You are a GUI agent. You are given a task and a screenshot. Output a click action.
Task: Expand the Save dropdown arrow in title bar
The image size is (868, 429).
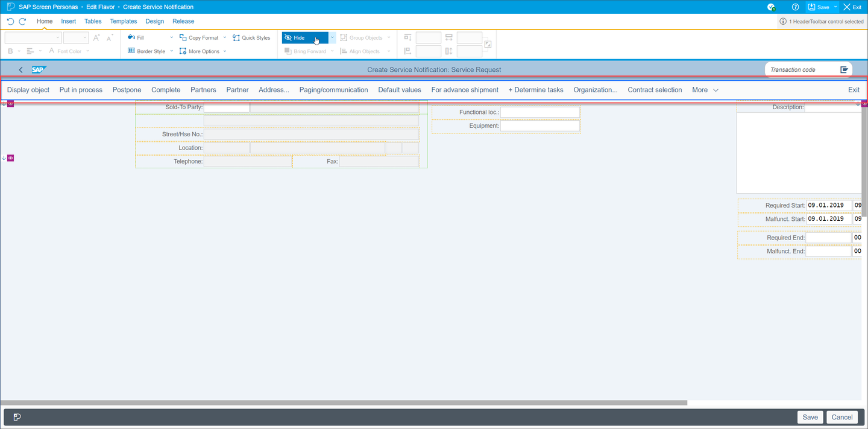(835, 7)
